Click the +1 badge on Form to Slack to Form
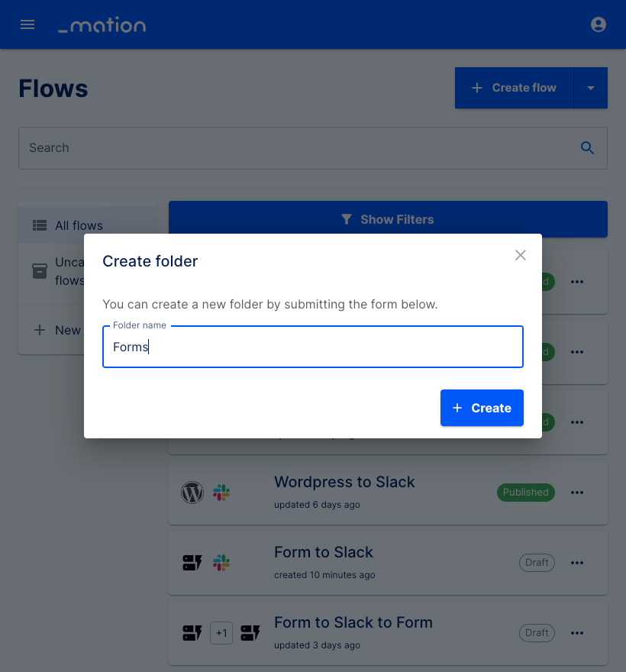The image size is (626, 672). click(221, 633)
